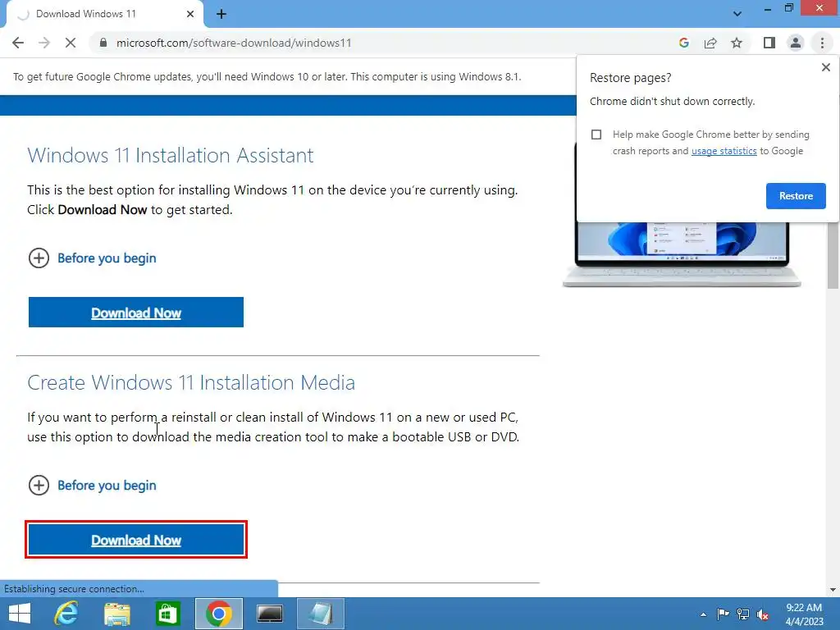Open Action Center flag icon

pos(723,614)
